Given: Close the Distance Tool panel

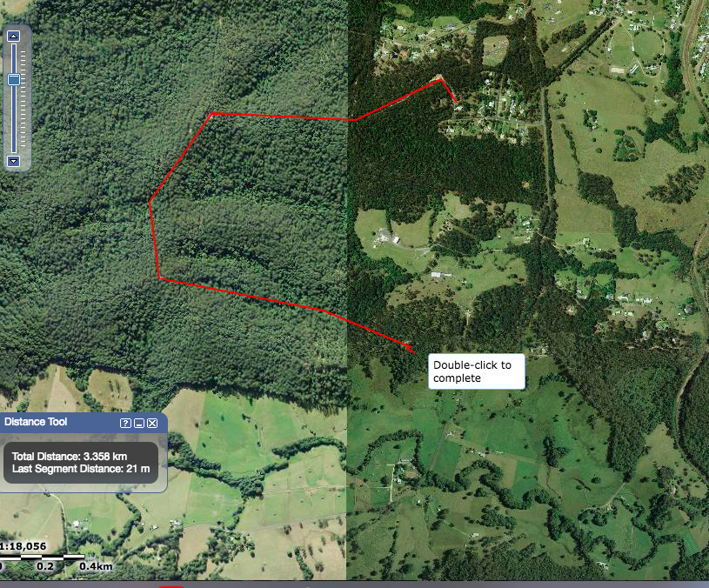Looking at the screenshot, I should point(152,423).
